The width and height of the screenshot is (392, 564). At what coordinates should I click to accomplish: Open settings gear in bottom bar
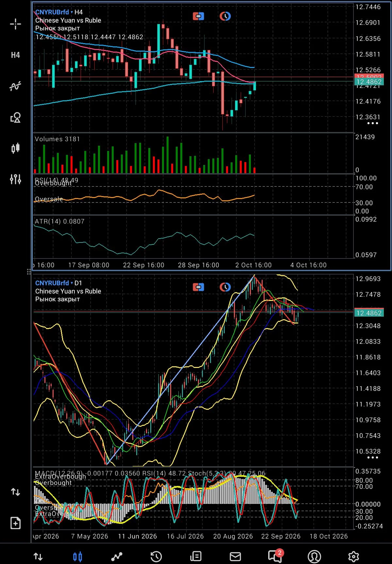pos(353,556)
